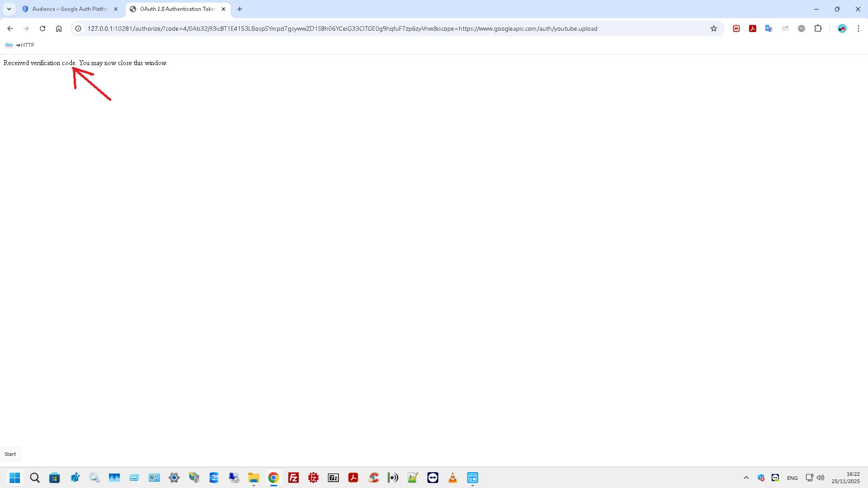Screen dimensions: 868x488
Task: Switch to Audience – Google Auth Platform tab
Action: pyautogui.click(x=69, y=9)
